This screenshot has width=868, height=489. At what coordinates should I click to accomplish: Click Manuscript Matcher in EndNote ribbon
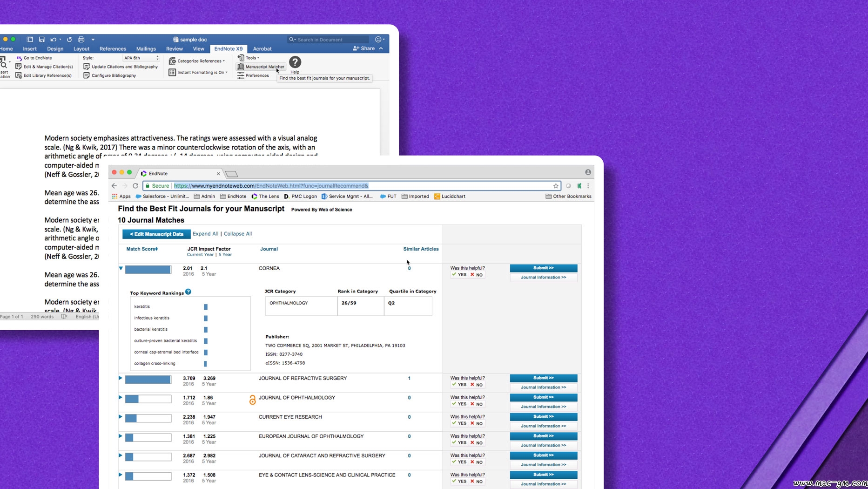coord(261,67)
